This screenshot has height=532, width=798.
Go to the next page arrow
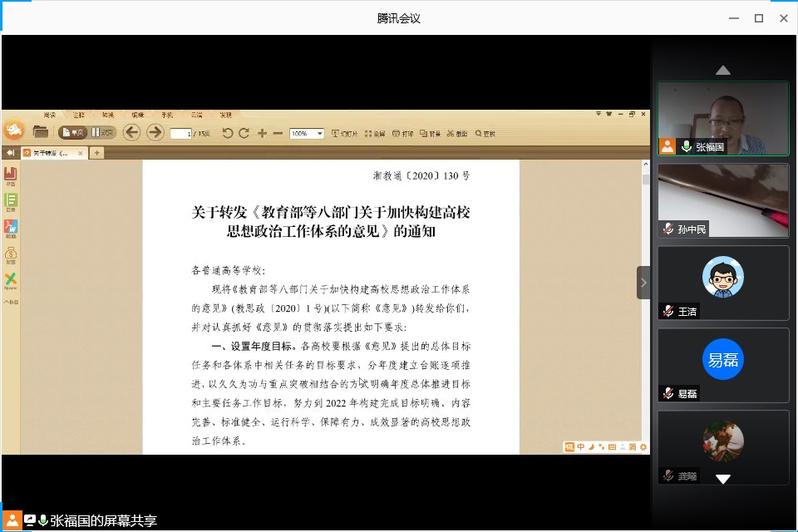pyautogui.click(x=155, y=132)
